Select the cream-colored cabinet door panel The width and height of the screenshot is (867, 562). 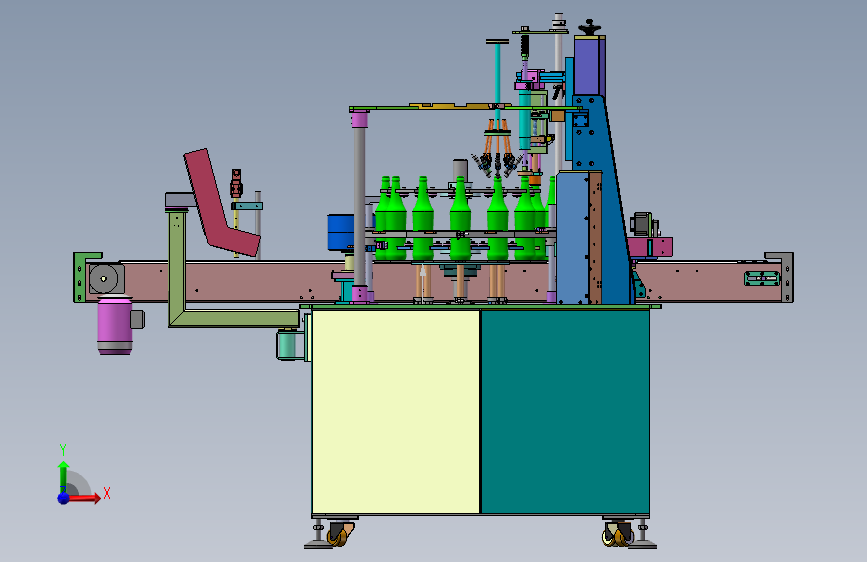(396, 412)
